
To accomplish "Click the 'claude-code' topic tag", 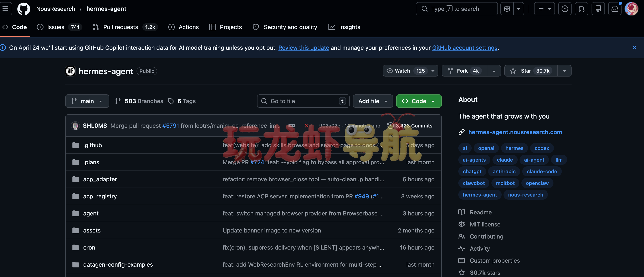I will tap(542, 171).
